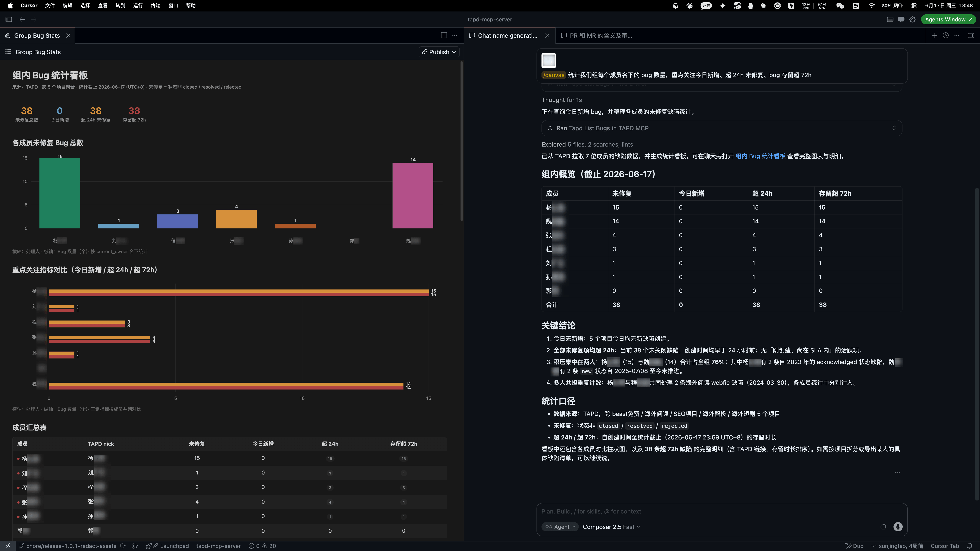Screen dimensions: 980x551
Task: Open the Agent mode dropdown
Action: click(560, 527)
